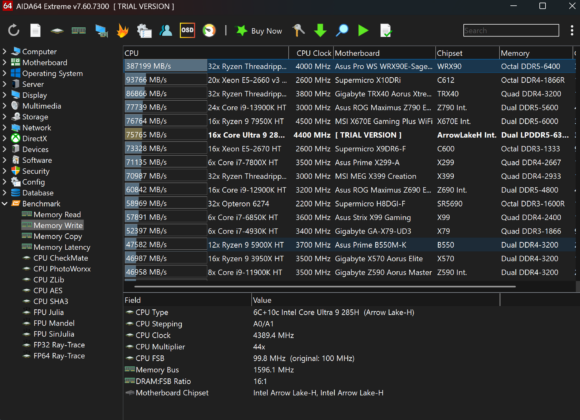Sort by the Chipset column header
The width and height of the screenshot is (580, 420).
tap(467, 53)
